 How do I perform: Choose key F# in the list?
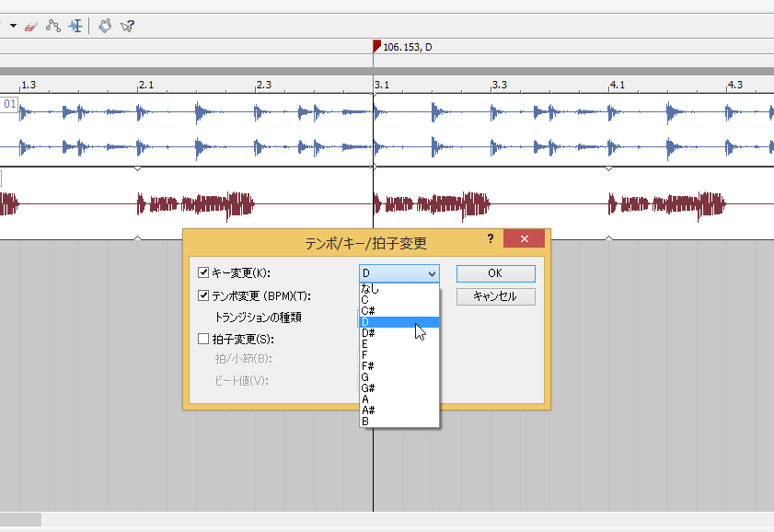coord(399,366)
